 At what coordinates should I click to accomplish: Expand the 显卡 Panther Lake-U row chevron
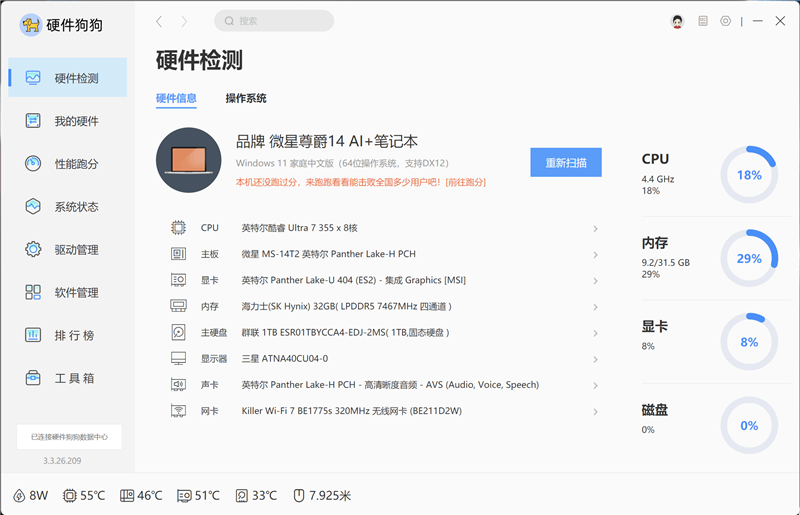(595, 281)
